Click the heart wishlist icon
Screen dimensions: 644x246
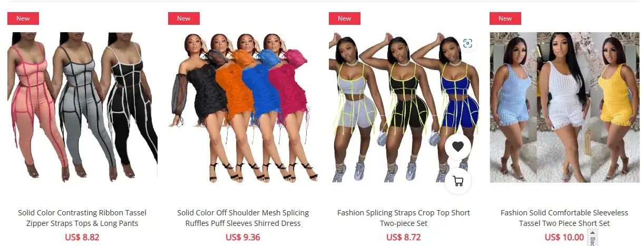click(x=458, y=147)
